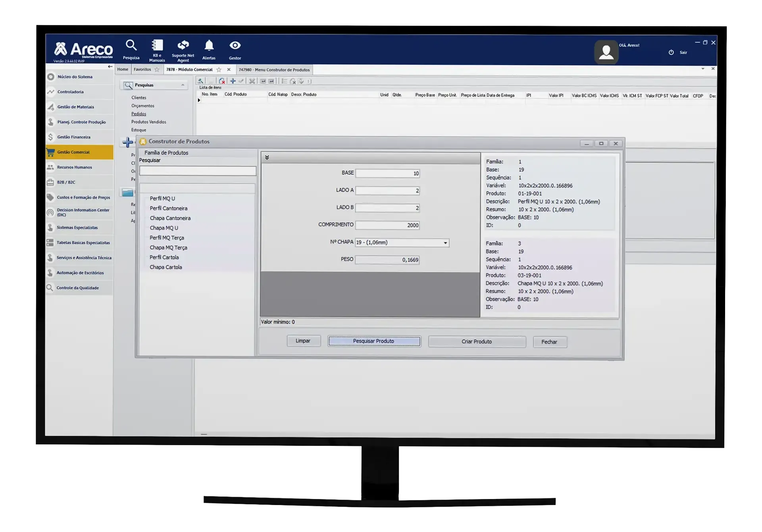Select Gestão Comercial in sidebar
Screen dimensions: 762x532
coord(79,152)
